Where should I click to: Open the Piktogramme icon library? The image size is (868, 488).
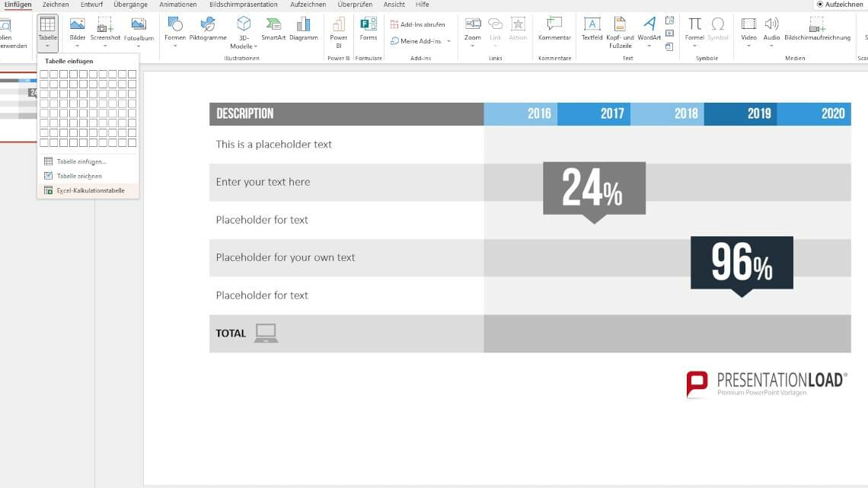(x=208, y=29)
